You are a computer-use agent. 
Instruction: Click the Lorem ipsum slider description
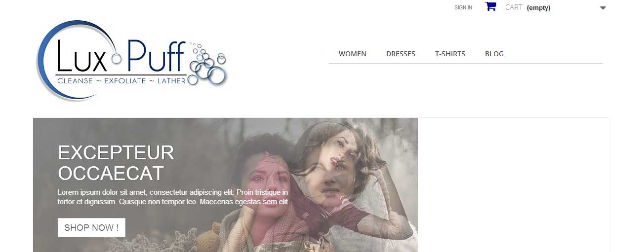pos(173,197)
